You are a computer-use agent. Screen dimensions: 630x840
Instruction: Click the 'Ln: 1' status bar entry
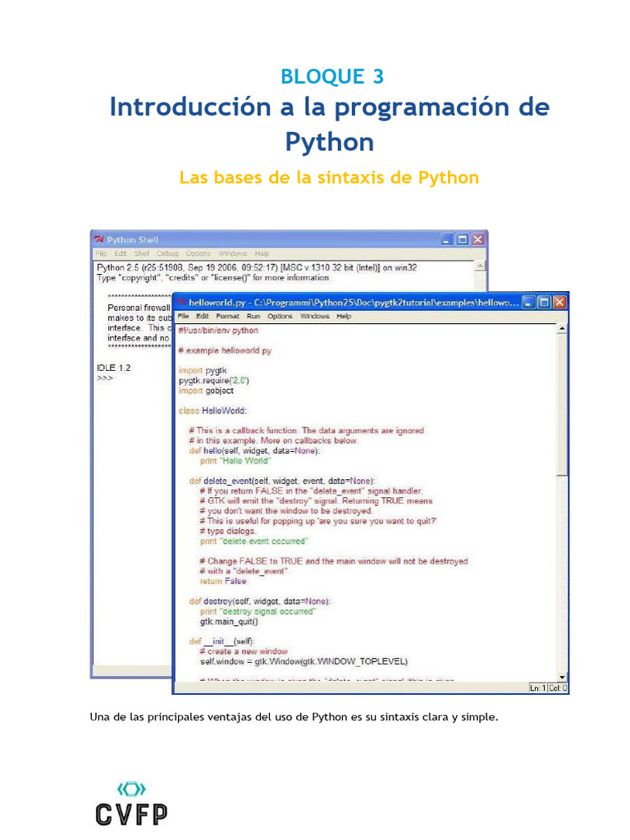point(537,688)
